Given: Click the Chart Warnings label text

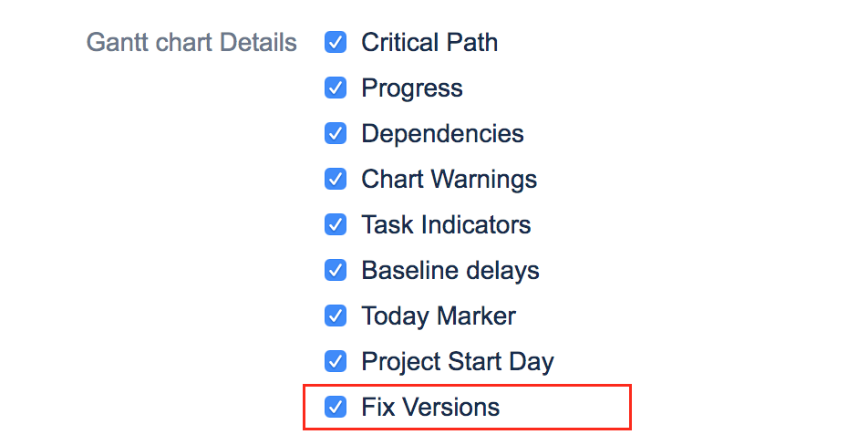Looking at the screenshot, I should (449, 179).
